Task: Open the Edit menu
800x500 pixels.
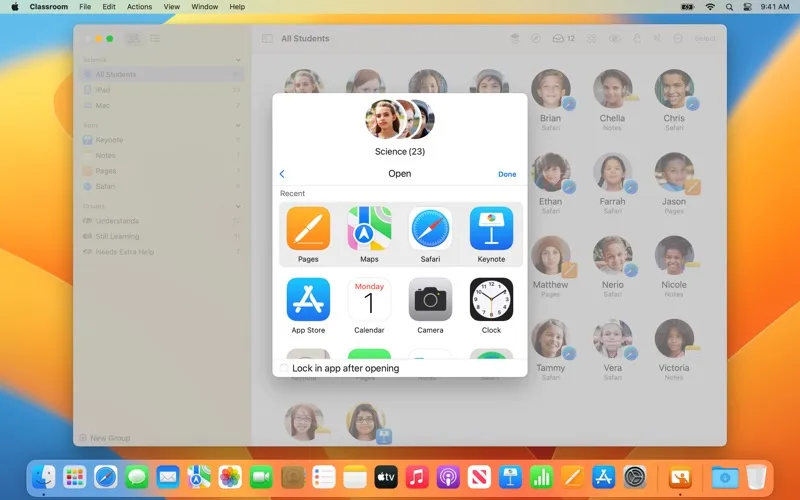Action: point(109,7)
